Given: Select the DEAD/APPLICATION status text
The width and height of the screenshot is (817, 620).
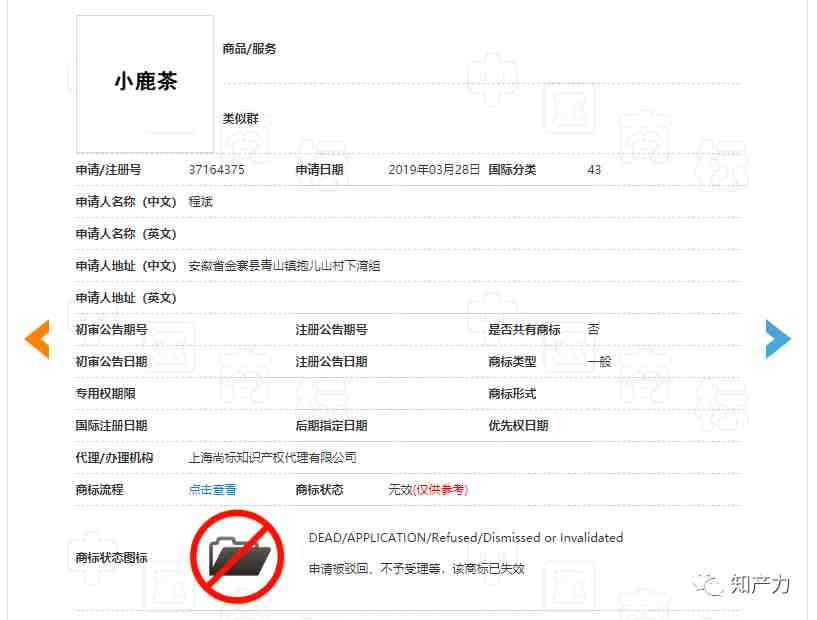Looking at the screenshot, I should [466, 538].
